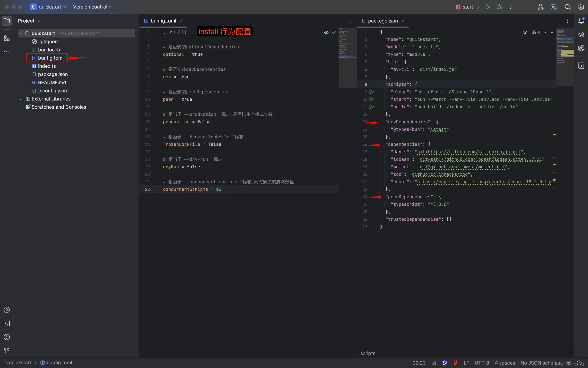Click LF line separator in status bar
The width and height of the screenshot is (588, 368).
point(466,363)
